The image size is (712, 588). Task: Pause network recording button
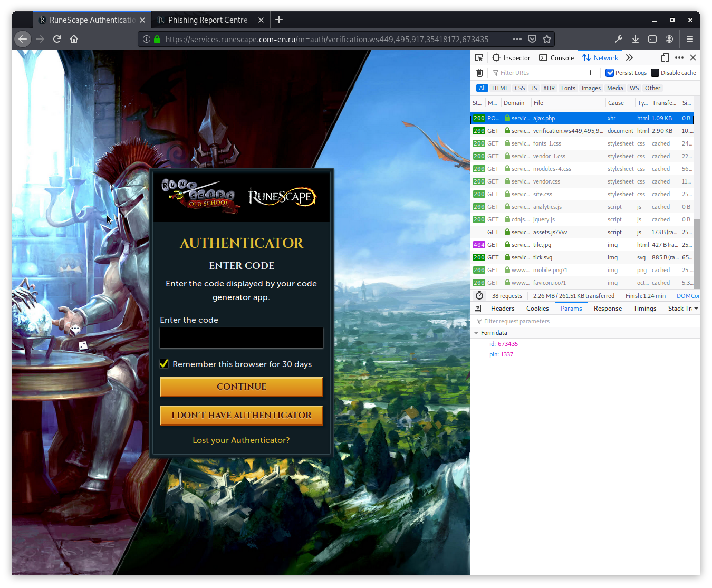point(592,73)
